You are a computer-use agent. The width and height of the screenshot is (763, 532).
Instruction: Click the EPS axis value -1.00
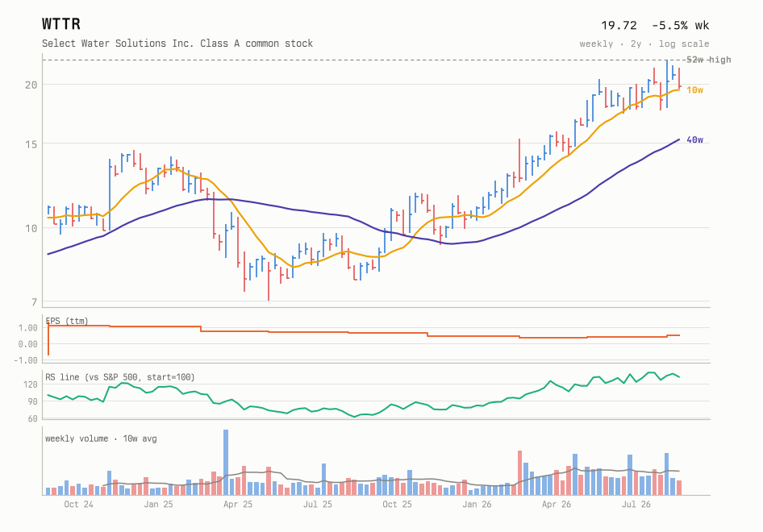click(26, 360)
